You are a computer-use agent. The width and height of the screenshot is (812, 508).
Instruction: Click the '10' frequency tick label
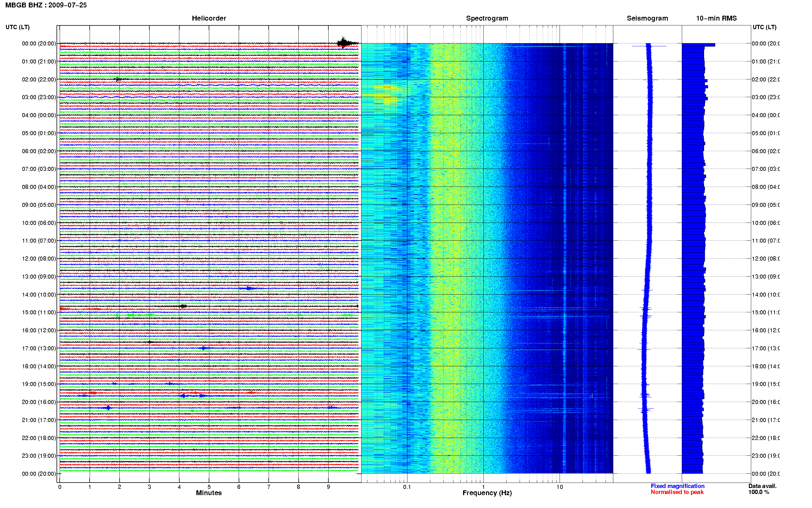[x=560, y=487]
